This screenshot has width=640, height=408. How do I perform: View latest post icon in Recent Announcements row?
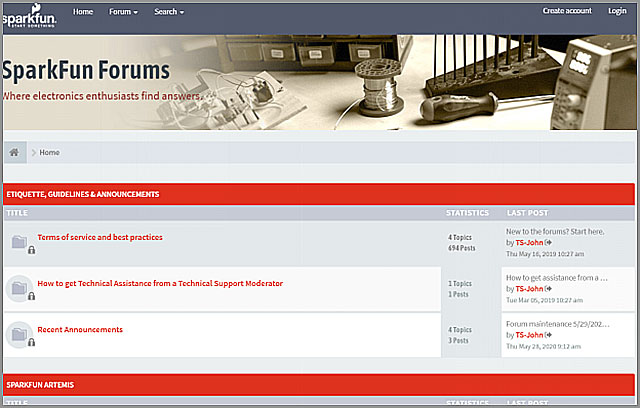tap(548, 335)
